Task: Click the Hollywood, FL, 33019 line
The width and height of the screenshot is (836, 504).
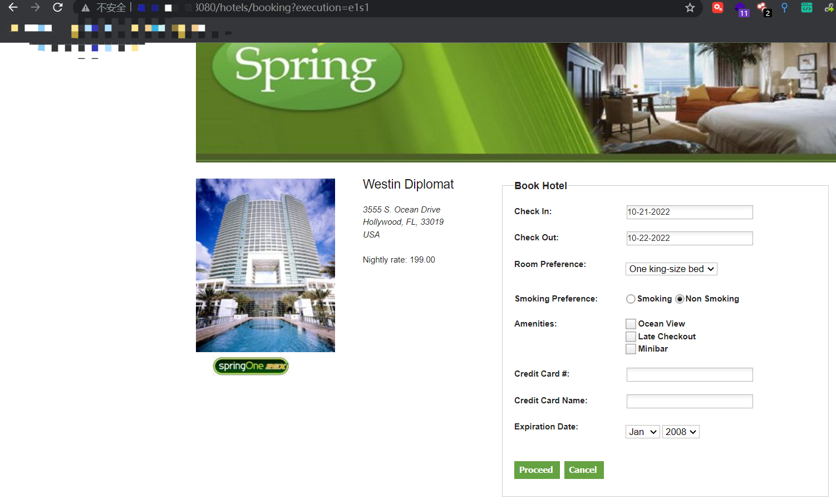Action: [x=403, y=222]
